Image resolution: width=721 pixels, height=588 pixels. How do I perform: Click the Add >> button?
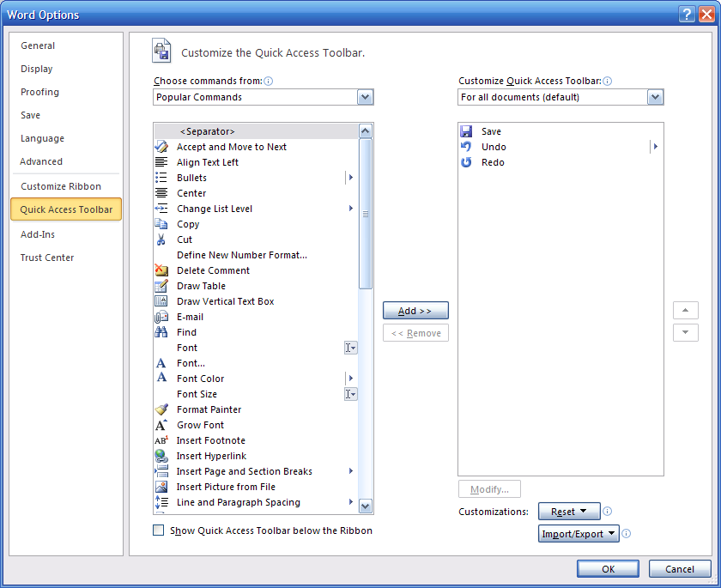[415, 311]
